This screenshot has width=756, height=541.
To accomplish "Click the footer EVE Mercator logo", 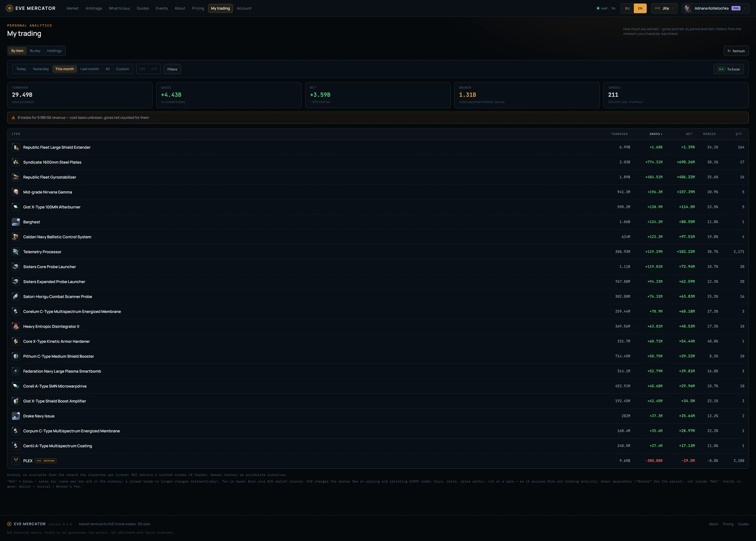I will (x=26, y=524).
